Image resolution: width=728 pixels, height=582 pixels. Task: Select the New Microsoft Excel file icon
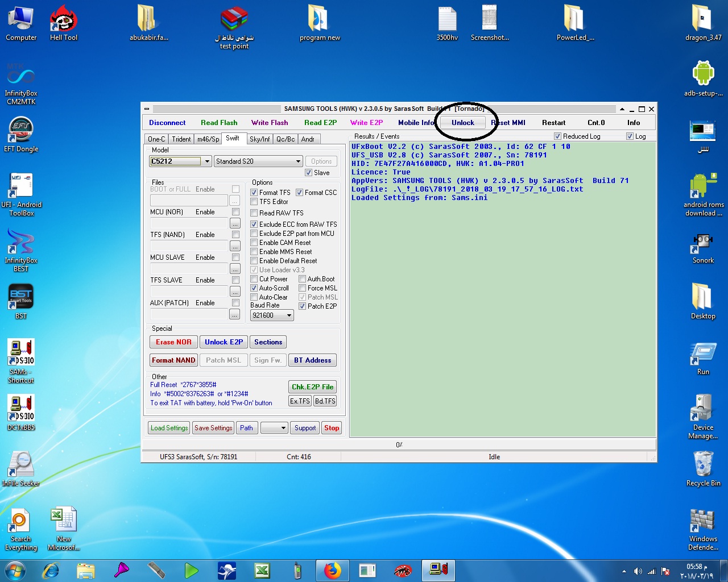[x=64, y=529]
